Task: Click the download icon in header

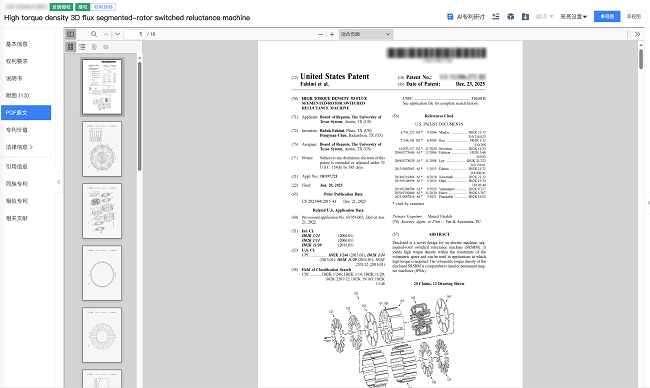Action: tap(525, 17)
